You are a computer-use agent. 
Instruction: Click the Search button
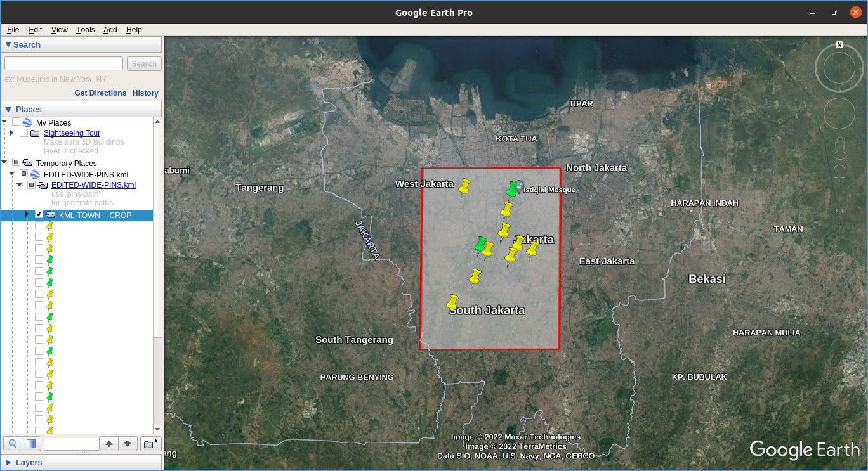[144, 63]
